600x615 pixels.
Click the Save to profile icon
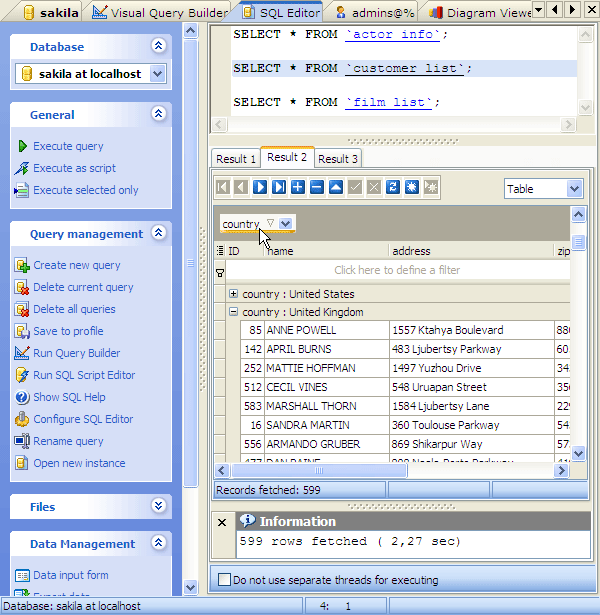click(22, 331)
